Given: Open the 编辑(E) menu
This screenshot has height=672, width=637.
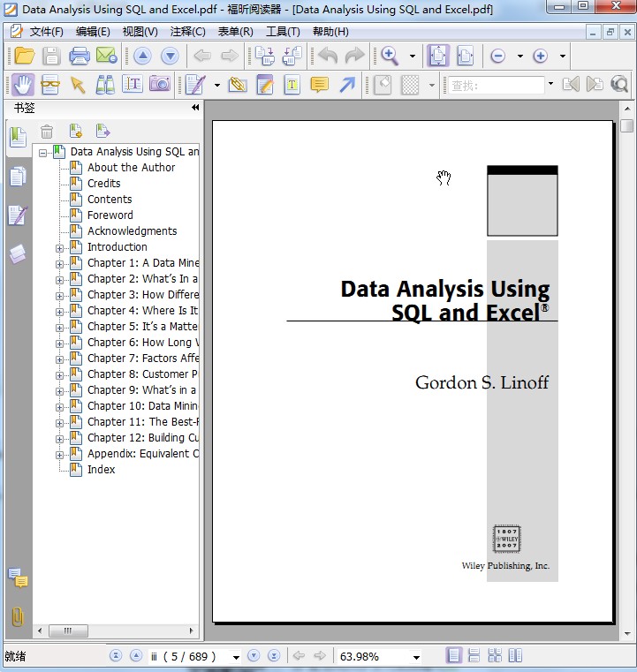Looking at the screenshot, I should [x=93, y=32].
